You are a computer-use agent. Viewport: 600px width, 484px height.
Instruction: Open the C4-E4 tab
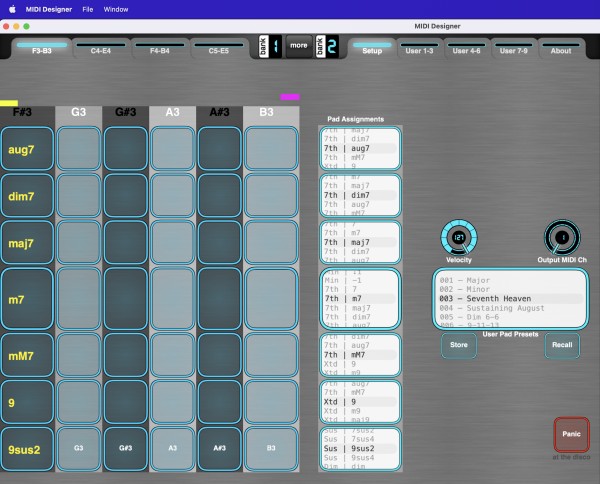coord(101,48)
